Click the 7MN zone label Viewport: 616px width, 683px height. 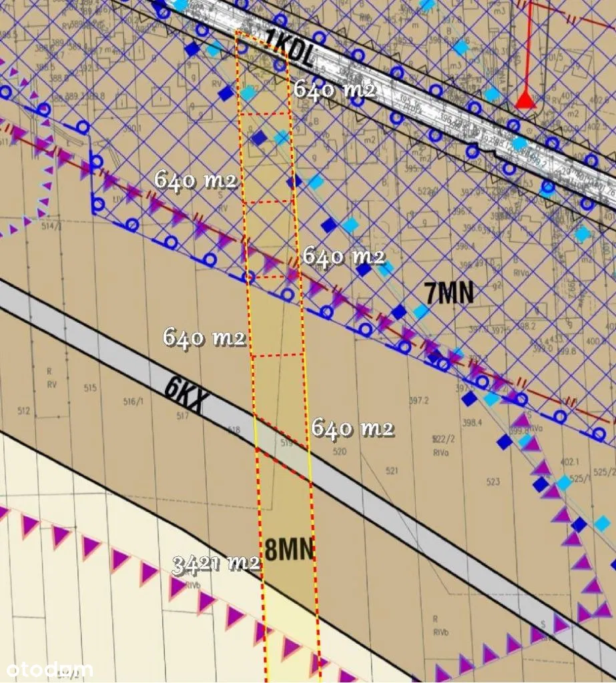tap(449, 293)
